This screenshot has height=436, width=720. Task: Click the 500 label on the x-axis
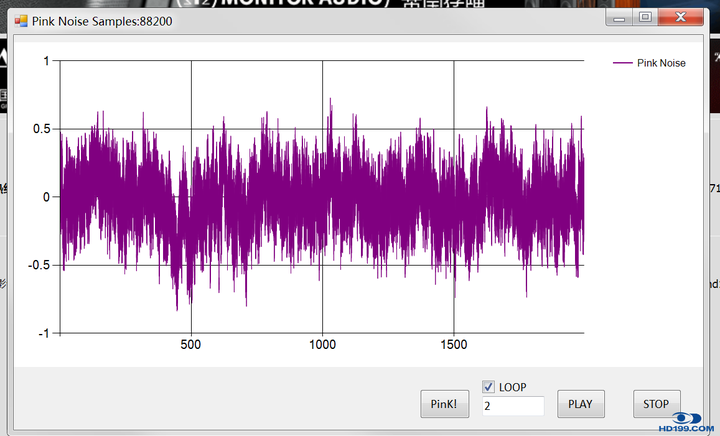(191, 345)
